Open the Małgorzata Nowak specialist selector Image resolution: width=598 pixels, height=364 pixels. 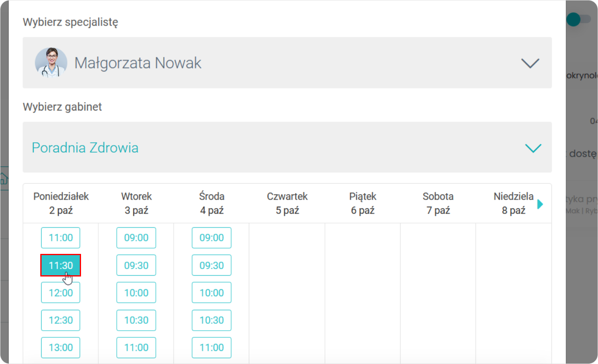(x=287, y=63)
